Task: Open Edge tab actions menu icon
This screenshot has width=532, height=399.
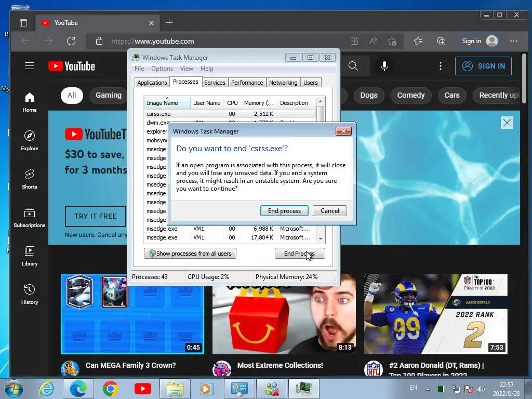Action: point(23,23)
